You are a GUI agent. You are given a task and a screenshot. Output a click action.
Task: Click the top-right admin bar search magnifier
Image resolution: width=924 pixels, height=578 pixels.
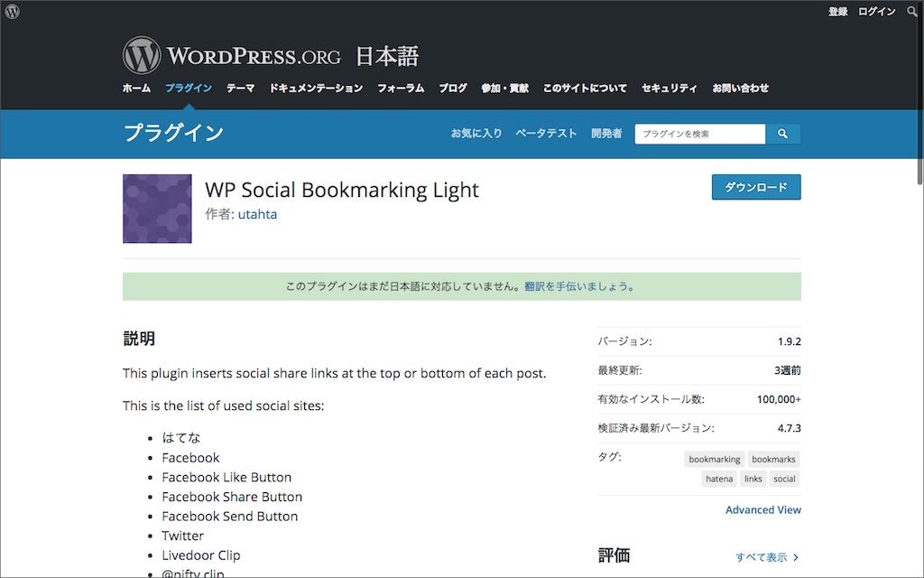tap(912, 11)
